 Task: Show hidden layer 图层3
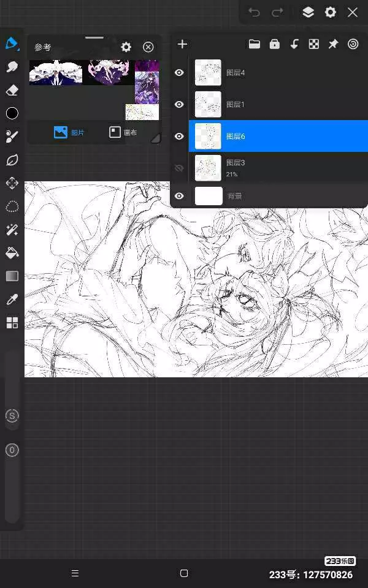click(179, 168)
